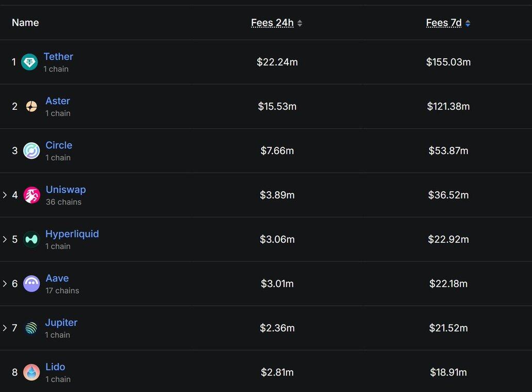Click the Tether logo icon
The height and width of the screenshot is (392, 532).
coord(29,62)
